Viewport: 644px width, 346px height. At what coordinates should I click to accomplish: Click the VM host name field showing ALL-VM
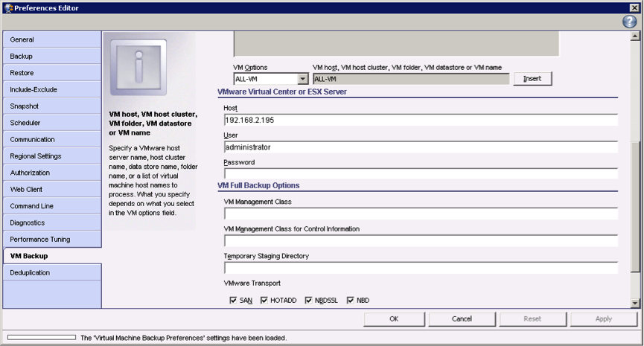[x=411, y=79]
